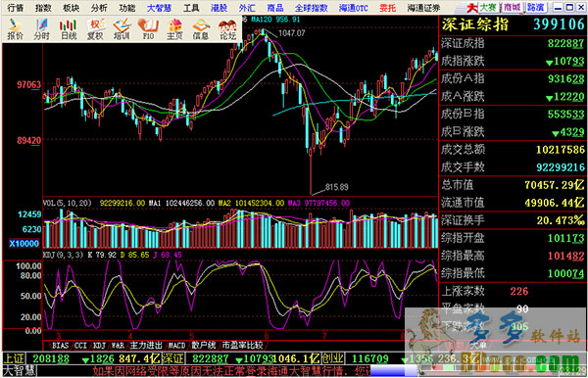
Task: Open the 论坛 forum icon
Action: (228, 29)
